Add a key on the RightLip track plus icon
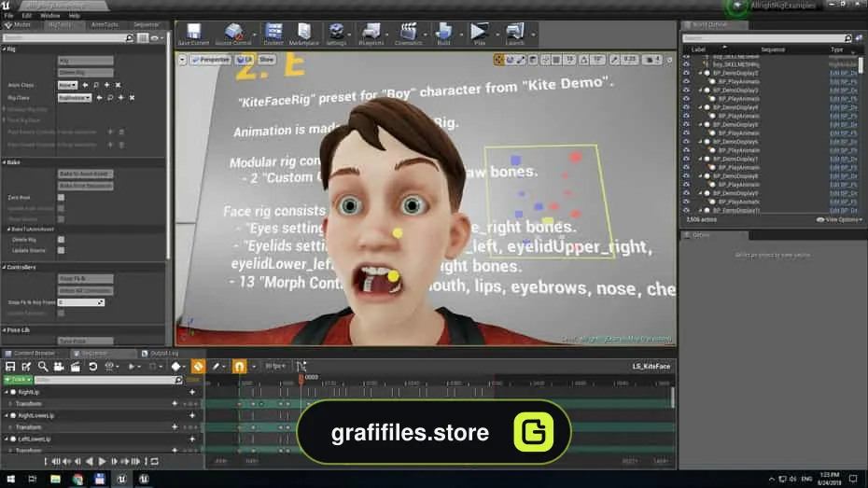 [192, 392]
